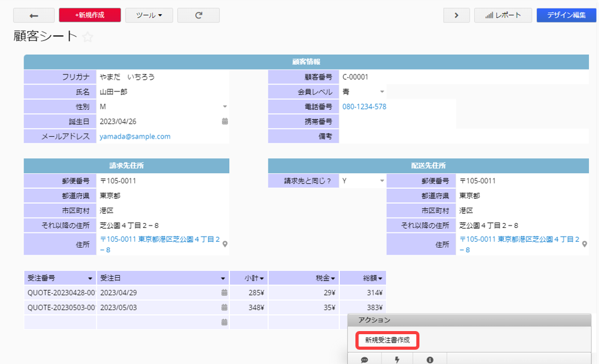Open the lightning bolt actions tab
Image resolution: width=599 pixels, height=364 pixels.
(x=397, y=359)
